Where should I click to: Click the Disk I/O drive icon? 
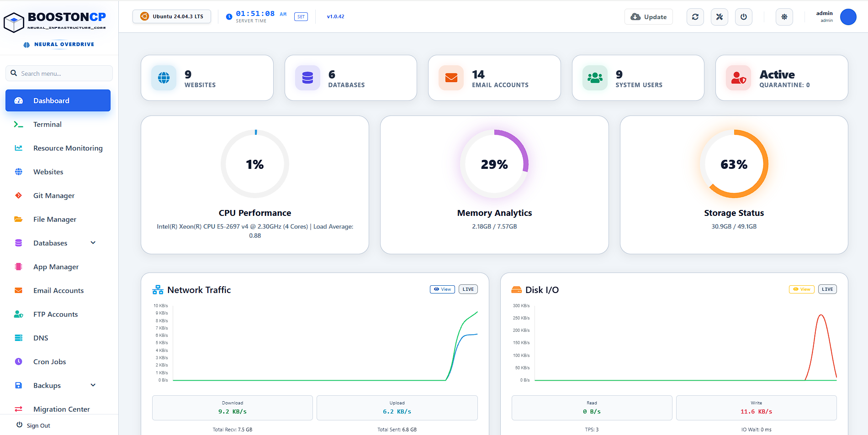pos(517,290)
